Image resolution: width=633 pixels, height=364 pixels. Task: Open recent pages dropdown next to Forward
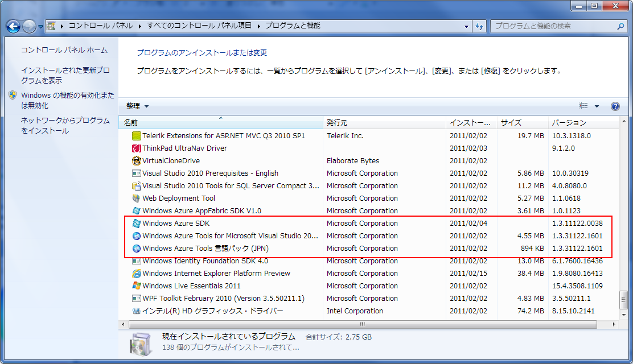(x=40, y=27)
